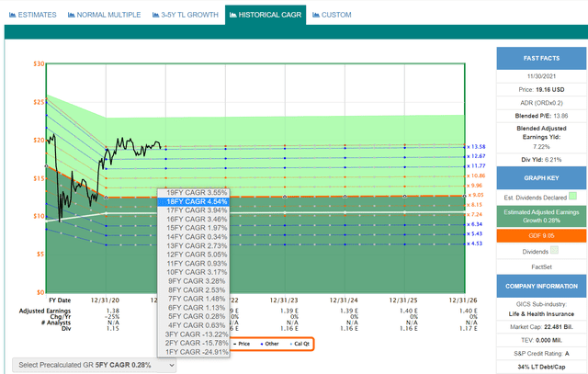Click the x 10.86 multiple label

(x=476, y=176)
